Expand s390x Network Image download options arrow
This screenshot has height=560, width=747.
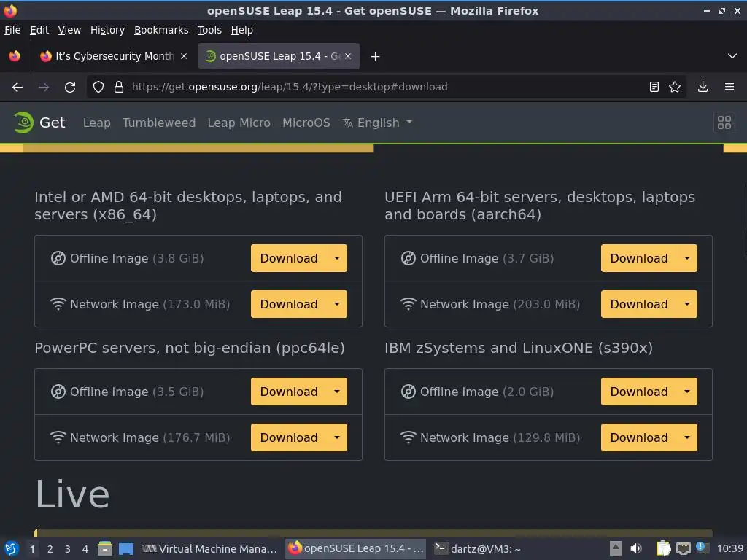click(x=687, y=437)
